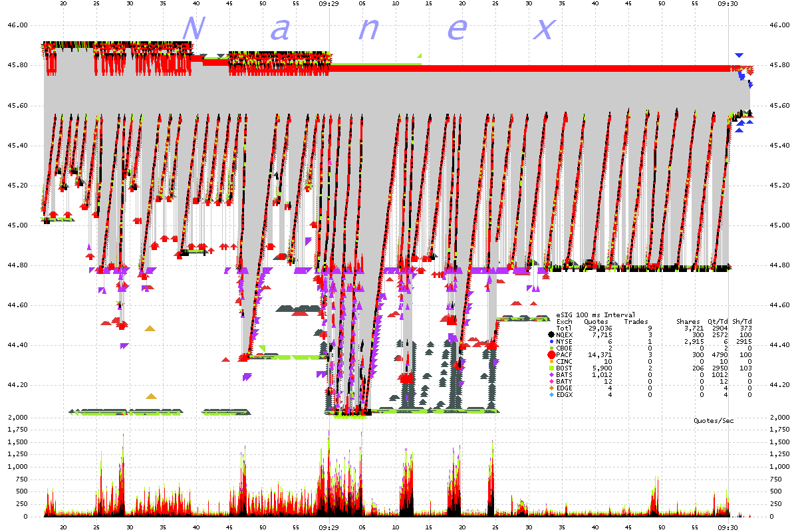Click the 46.00 price label on left axis
The height and width of the screenshot is (532, 798).
tap(17, 25)
